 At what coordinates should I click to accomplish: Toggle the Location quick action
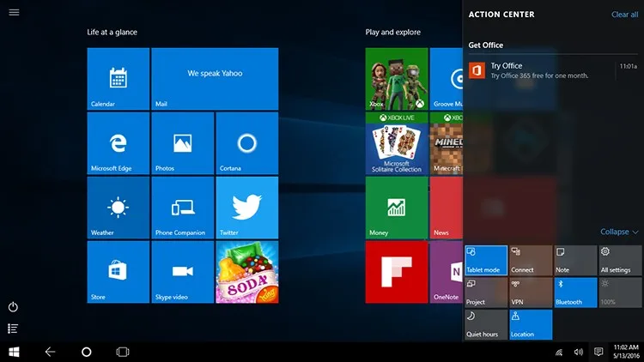pos(531,324)
